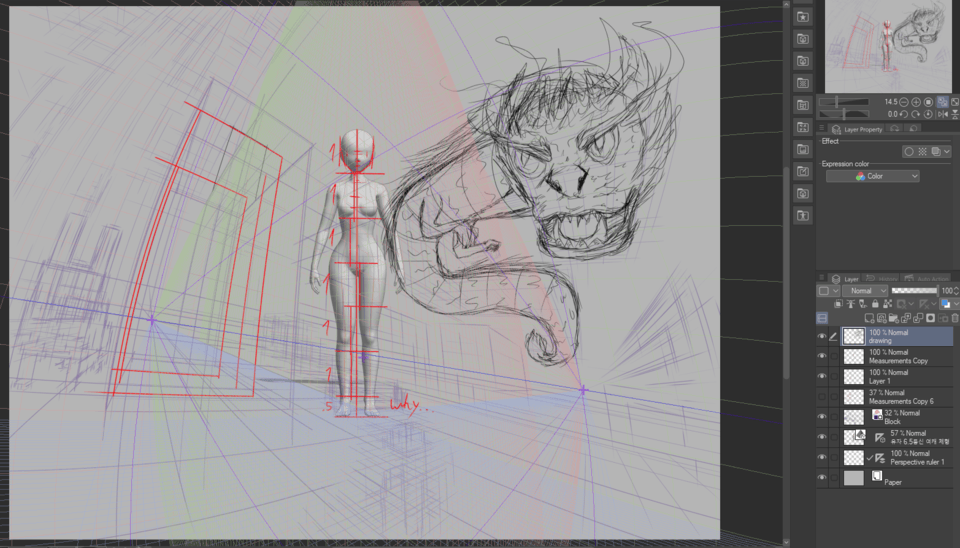
Task: Zoom in in Navigator panel
Action: pos(916,102)
